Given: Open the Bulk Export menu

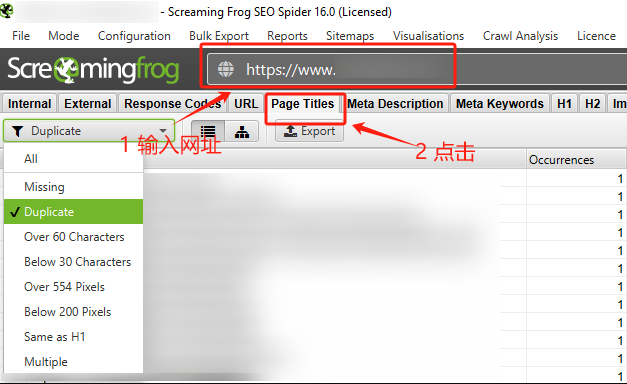Looking at the screenshot, I should pos(219,36).
